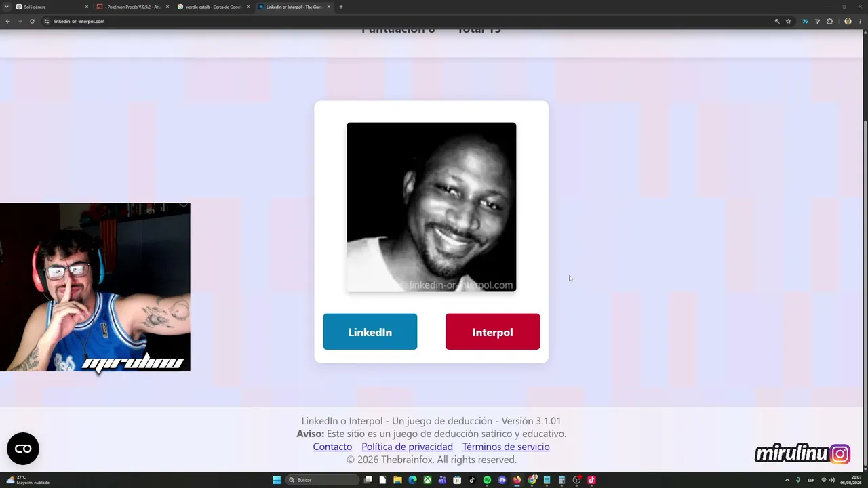Open Microsoft Store from the taskbar
The image size is (868, 488).
click(x=457, y=480)
